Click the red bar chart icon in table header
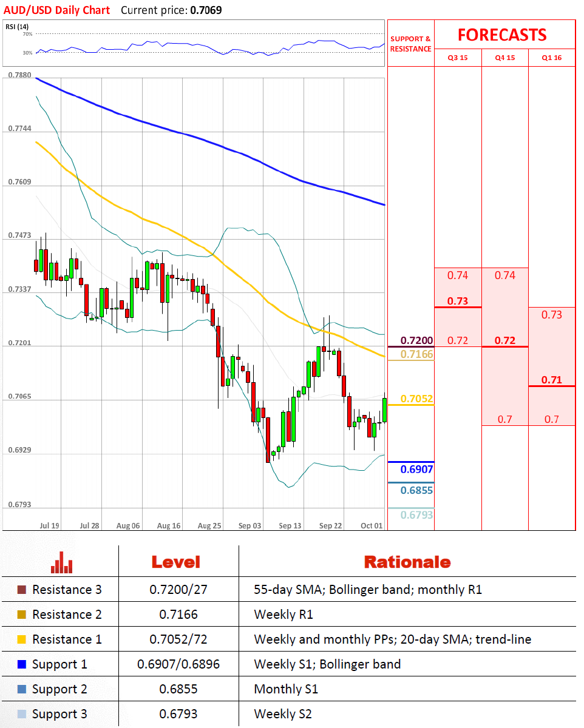 (x=62, y=562)
